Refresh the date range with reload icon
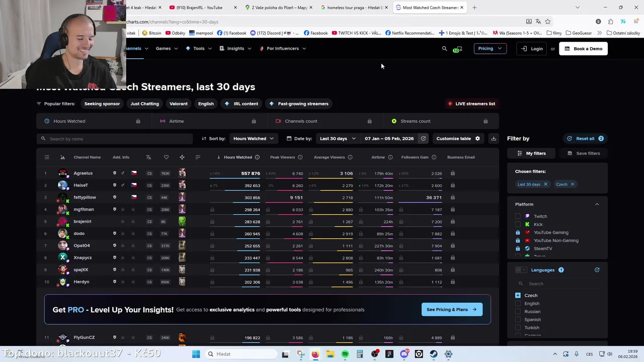 [423, 139]
